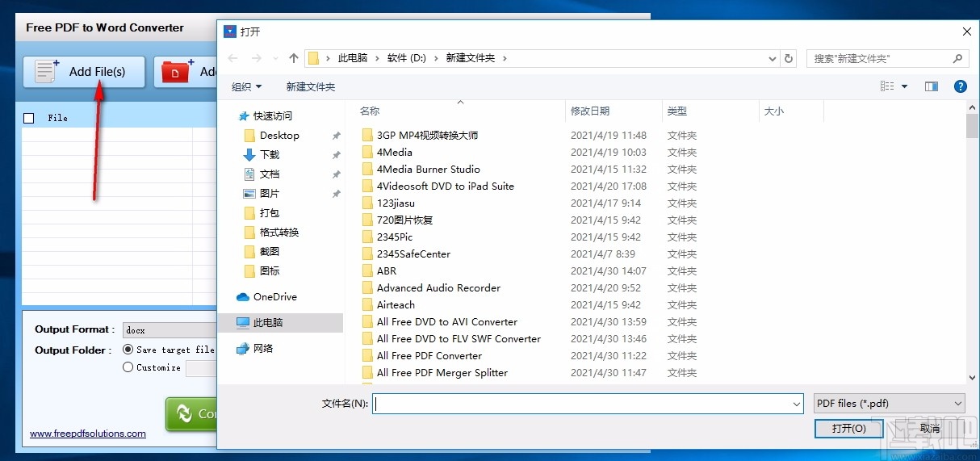Go back in the open dialog

(232, 58)
